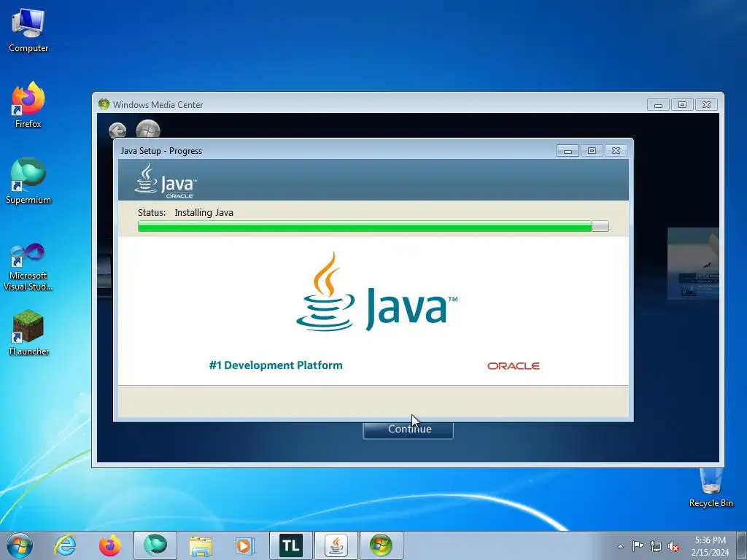
Task: Minimize the Java Setup window
Action: (568, 151)
